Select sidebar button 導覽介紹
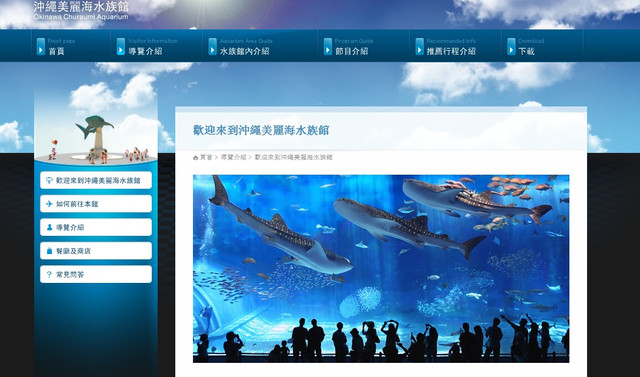The height and width of the screenshot is (377, 640). [96, 227]
